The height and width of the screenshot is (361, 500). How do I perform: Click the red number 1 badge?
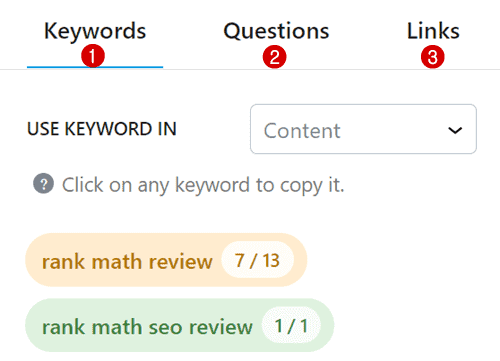coord(93,56)
